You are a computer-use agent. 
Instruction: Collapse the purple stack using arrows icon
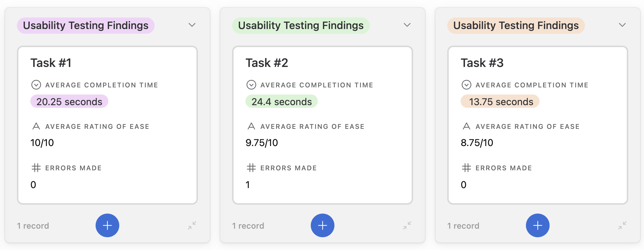click(x=192, y=225)
